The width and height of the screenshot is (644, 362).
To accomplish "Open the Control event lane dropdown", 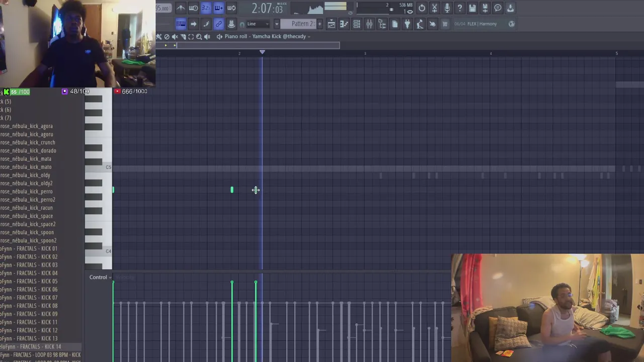I will pos(101,277).
